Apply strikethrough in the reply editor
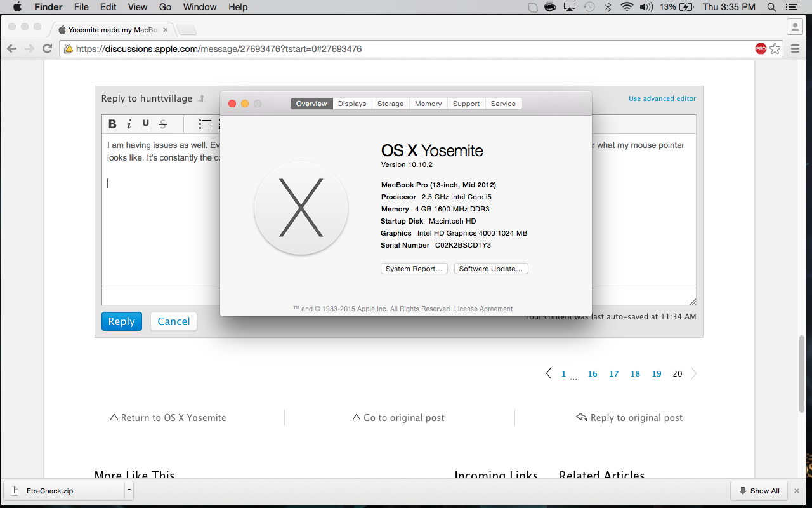 click(x=163, y=124)
